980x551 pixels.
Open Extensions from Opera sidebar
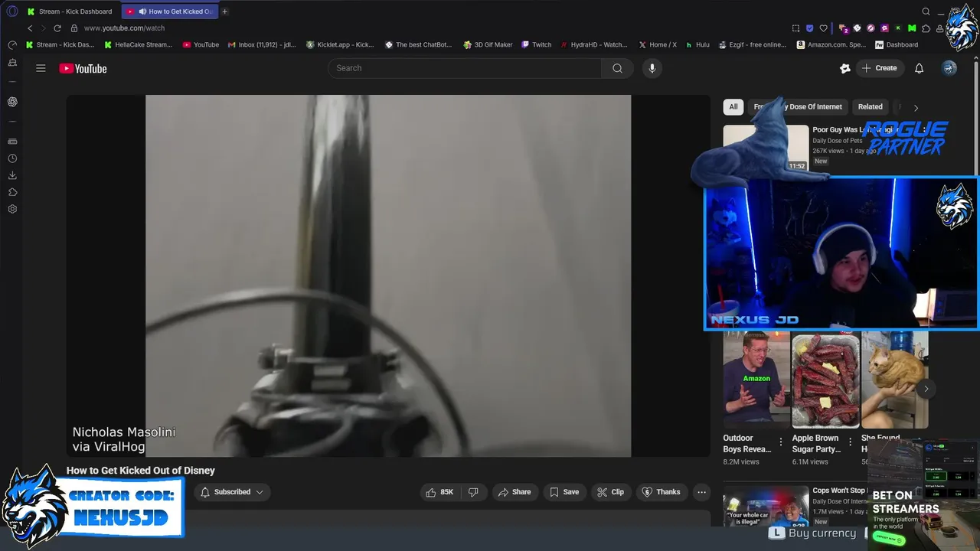(12, 192)
